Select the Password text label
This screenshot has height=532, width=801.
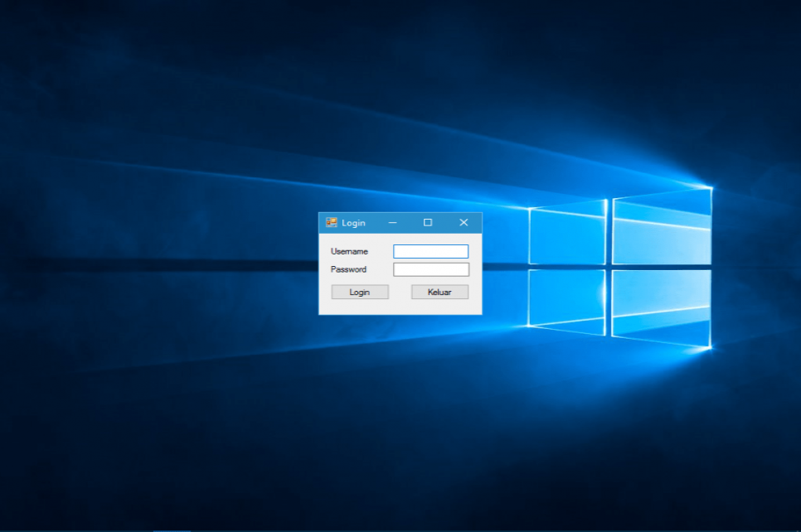(348, 268)
